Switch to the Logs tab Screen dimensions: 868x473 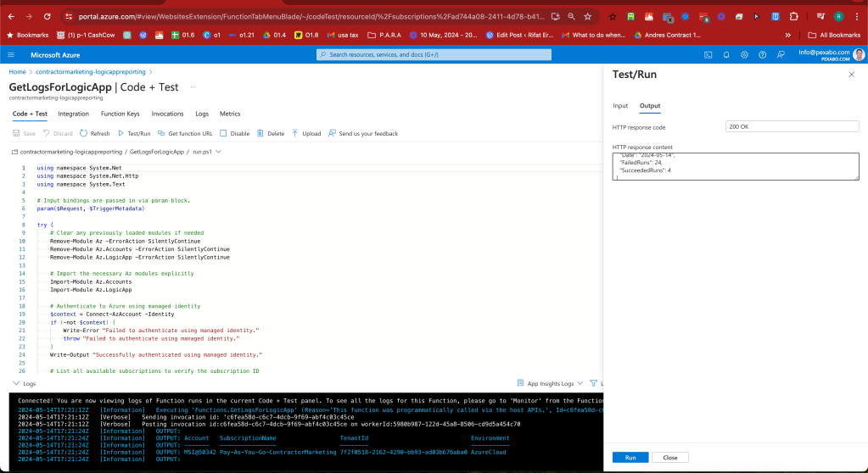point(202,114)
